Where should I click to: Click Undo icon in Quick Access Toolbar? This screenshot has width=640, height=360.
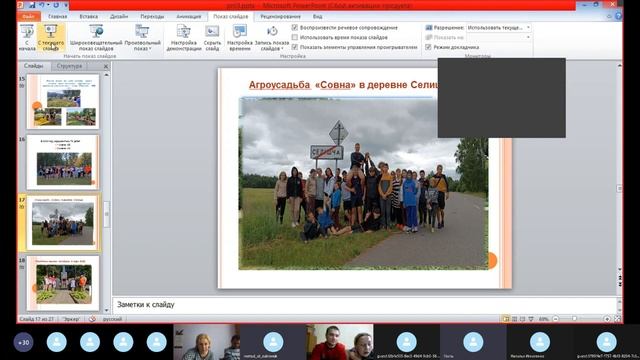coord(42,5)
